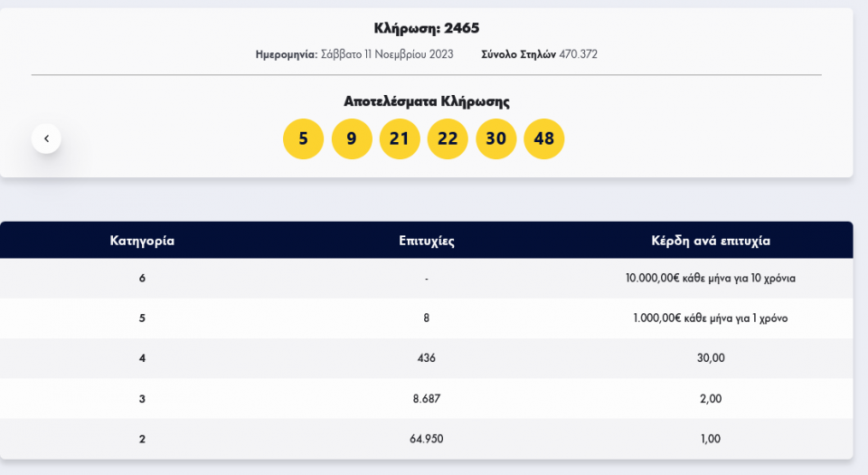Screen dimensions: 868x475
Task: Click the Κατηγορία column header
Action: 142,241
